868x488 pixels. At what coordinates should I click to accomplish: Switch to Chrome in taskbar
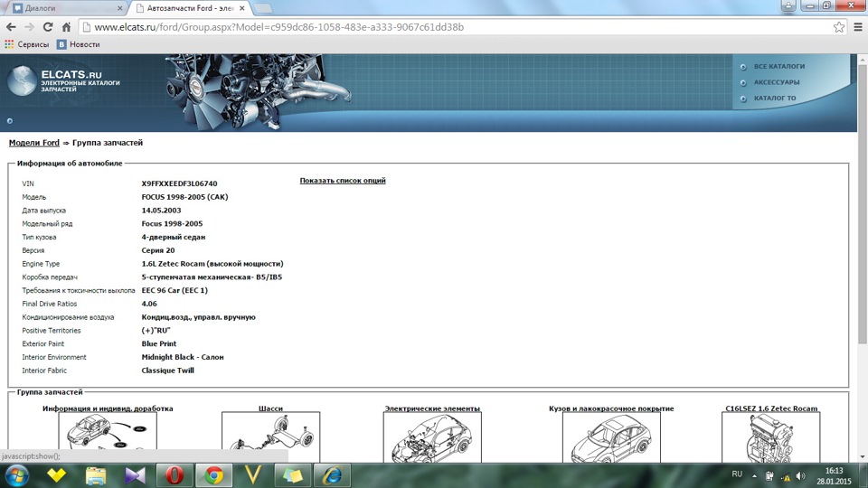point(213,475)
